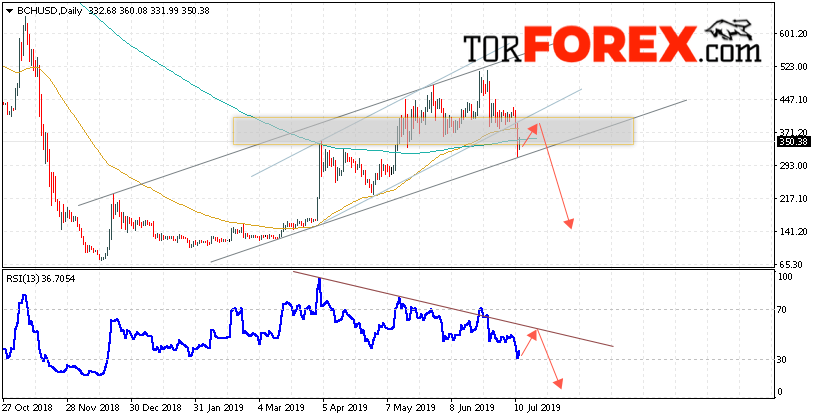
Task: Click the 523.00 price axis label
Action: click(792, 67)
